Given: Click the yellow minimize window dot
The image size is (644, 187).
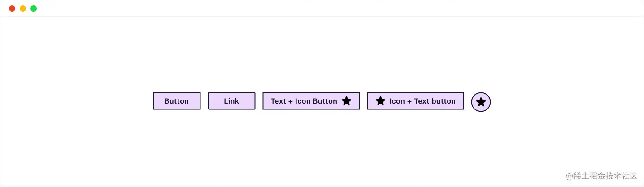Looking at the screenshot, I should [23, 9].
